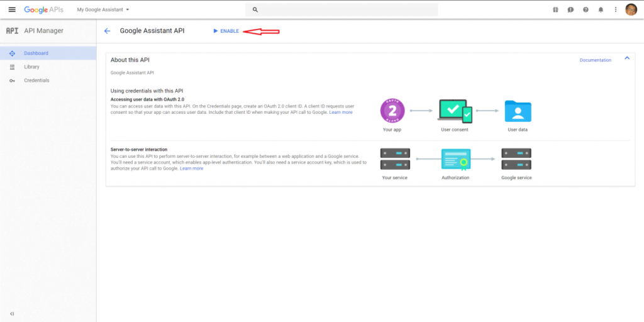
Task: Open the Documentation link
Action: (596, 60)
